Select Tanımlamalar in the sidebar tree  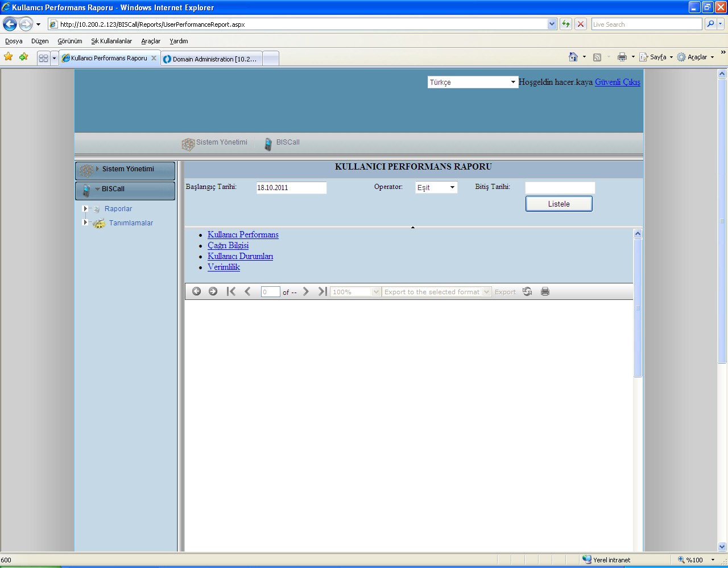(x=131, y=223)
